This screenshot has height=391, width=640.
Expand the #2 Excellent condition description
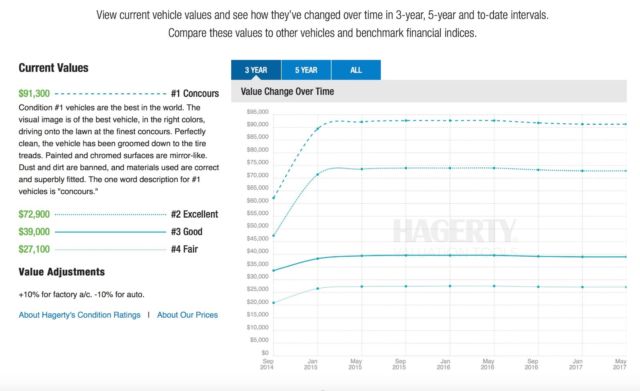click(119, 214)
